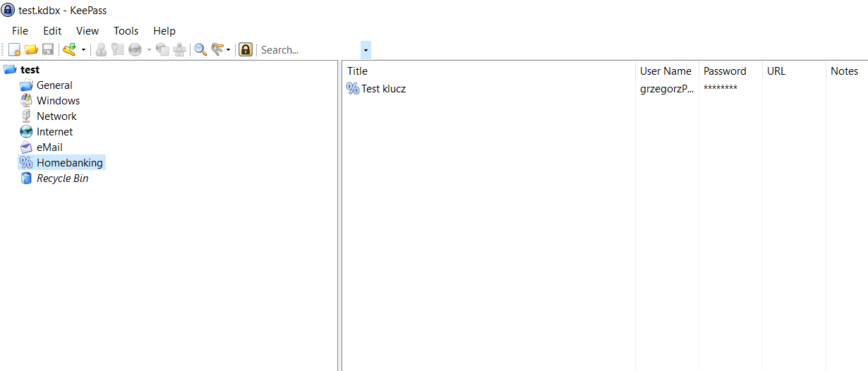The height and width of the screenshot is (371, 868).
Task: Select the Homebanking group
Action: [70, 163]
